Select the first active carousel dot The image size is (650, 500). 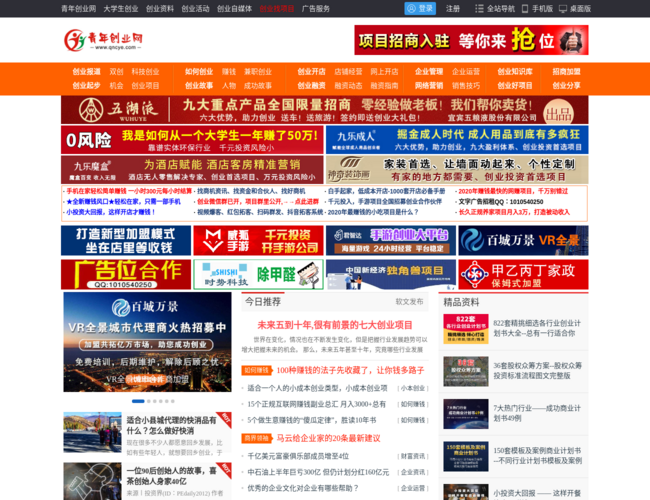click(138, 401)
